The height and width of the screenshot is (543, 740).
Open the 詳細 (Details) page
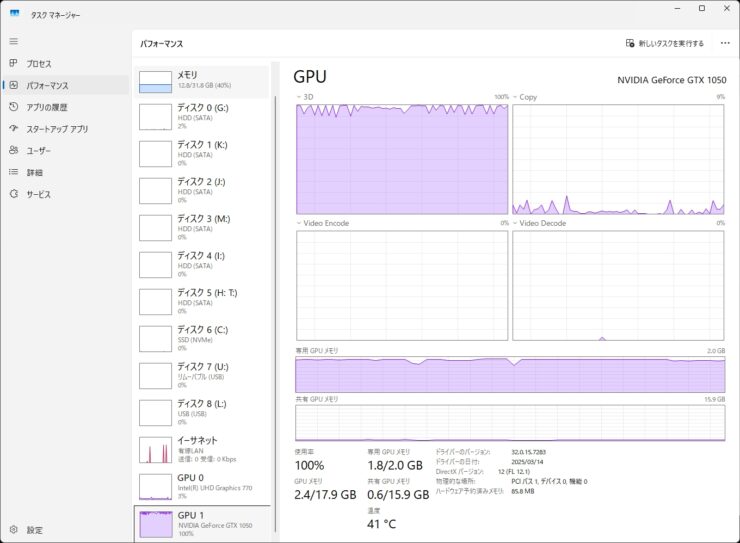coord(34,172)
